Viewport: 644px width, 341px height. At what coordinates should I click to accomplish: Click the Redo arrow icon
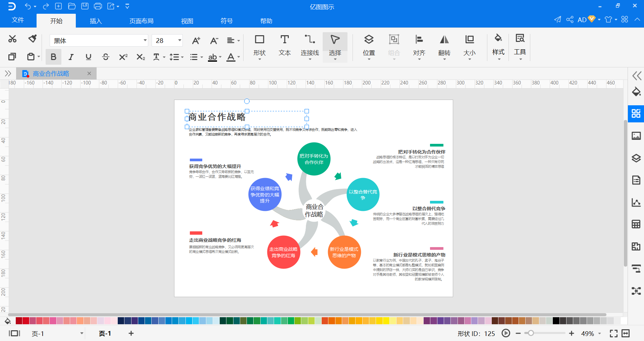[x=46, y=6]
